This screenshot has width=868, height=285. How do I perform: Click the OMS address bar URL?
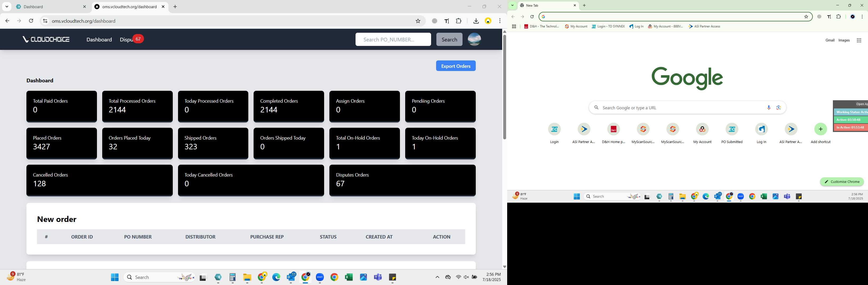pos(83,21)
